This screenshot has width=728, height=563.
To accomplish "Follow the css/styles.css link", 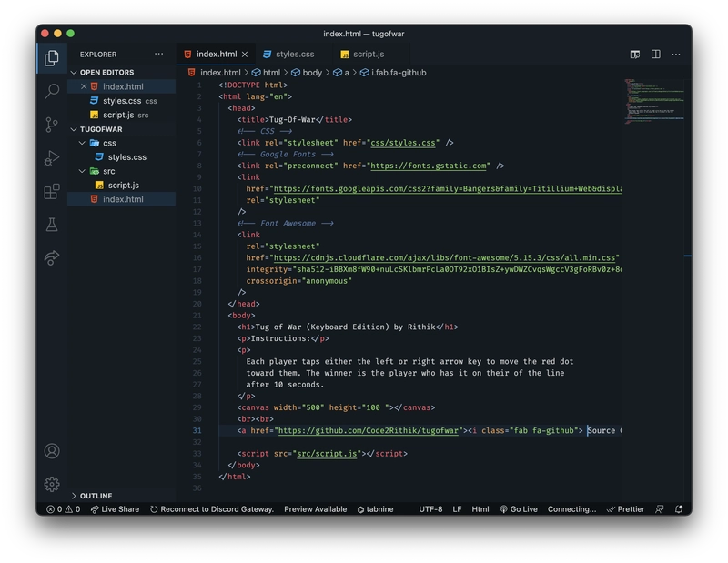I will tap(403, 143).
